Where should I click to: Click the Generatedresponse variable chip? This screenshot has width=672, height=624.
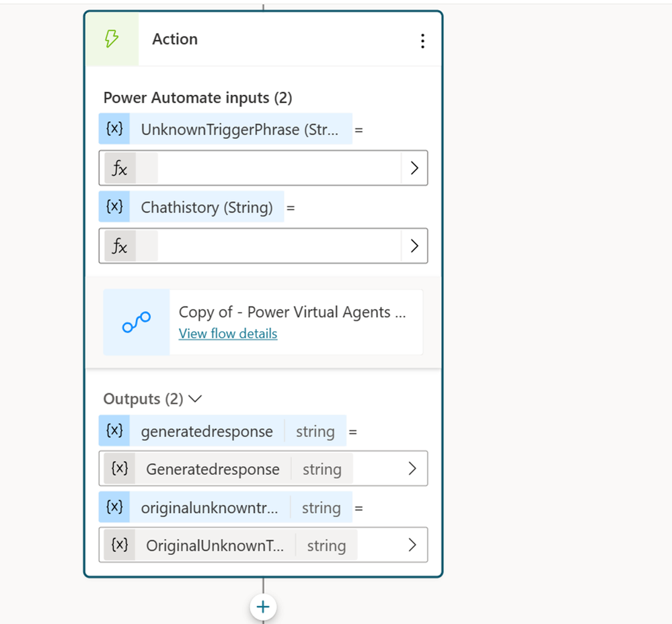point(229,469)
